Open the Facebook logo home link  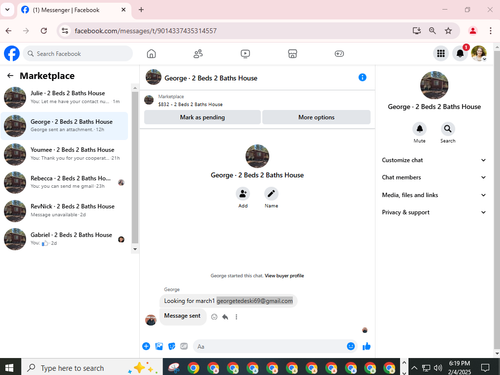pyautogui.click(x=12, y=53)
